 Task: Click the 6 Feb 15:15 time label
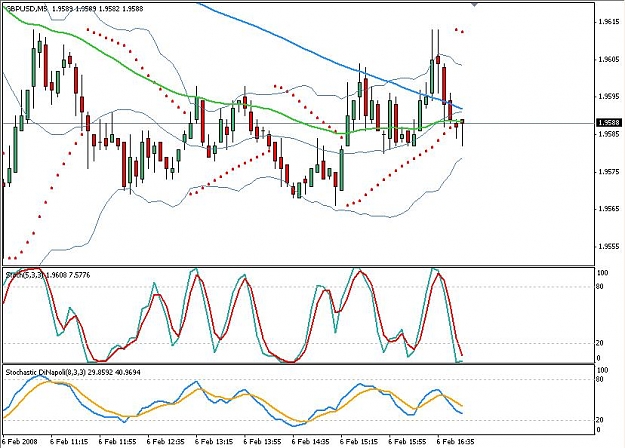[359, 442]
